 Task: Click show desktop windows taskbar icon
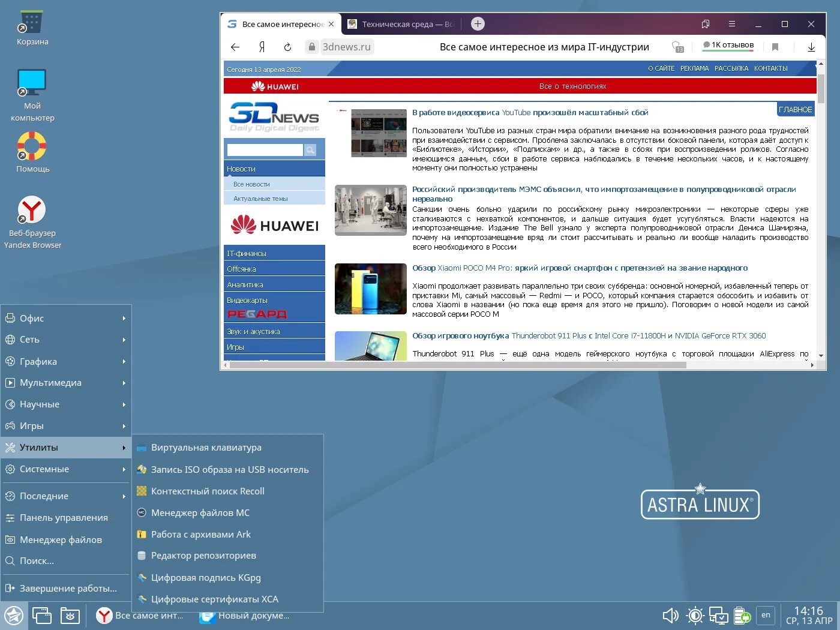(42, 616)
